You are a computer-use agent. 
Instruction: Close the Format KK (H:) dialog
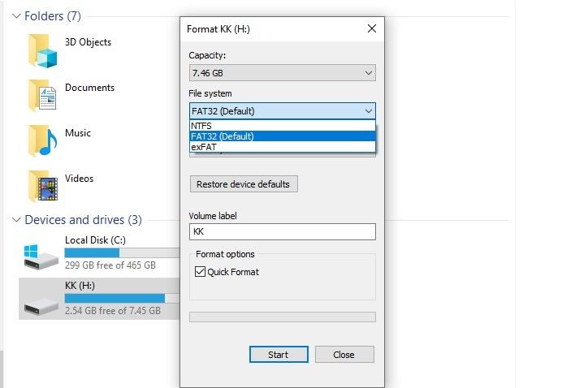pos(372,28)
